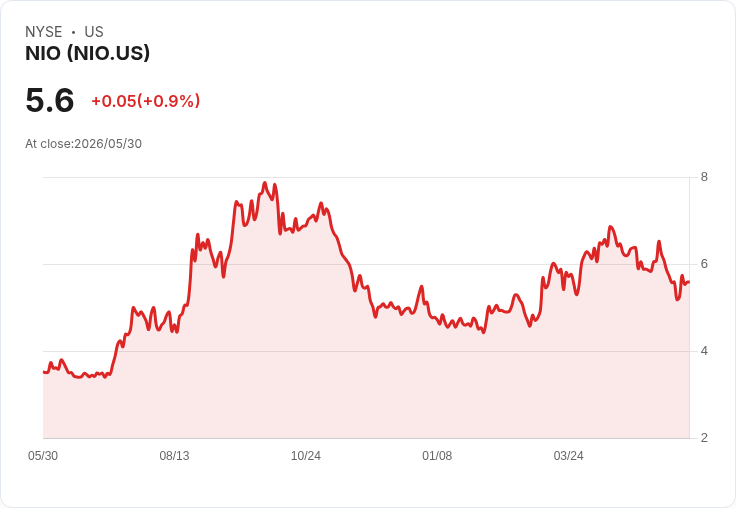Click the NYSE exchange label
Image resolution: width=736 pixels, height=508 pixels.
[44, 32]
